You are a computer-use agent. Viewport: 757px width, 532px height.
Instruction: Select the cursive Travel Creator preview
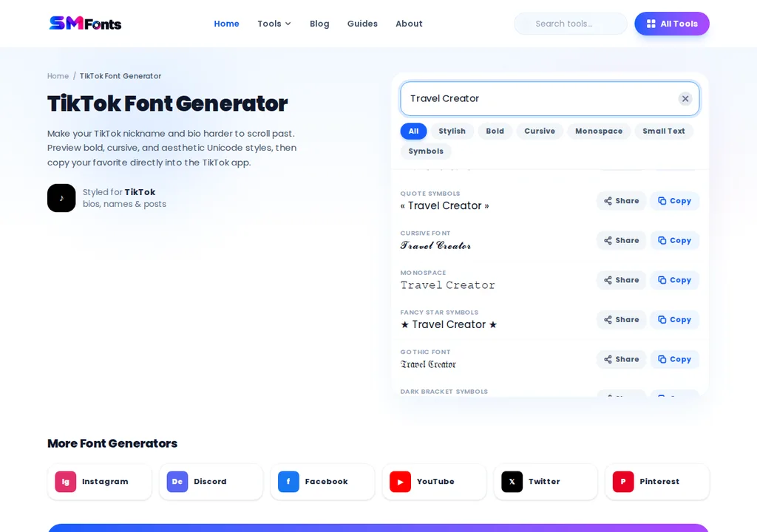click(435, 245)
